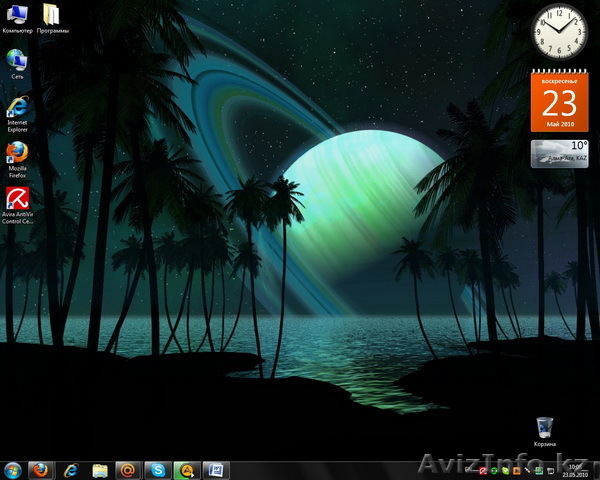Image resolution: width=600 pixels, height=480 pixels.
Task: Open the Программы folder on desktop
Action: [x=50, y=15]
